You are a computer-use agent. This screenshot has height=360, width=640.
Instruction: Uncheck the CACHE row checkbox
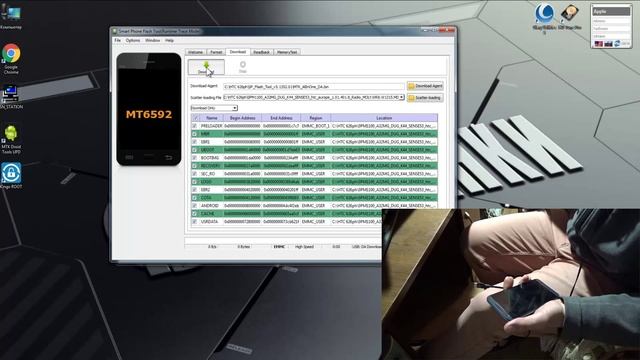(x=195, y=213)
